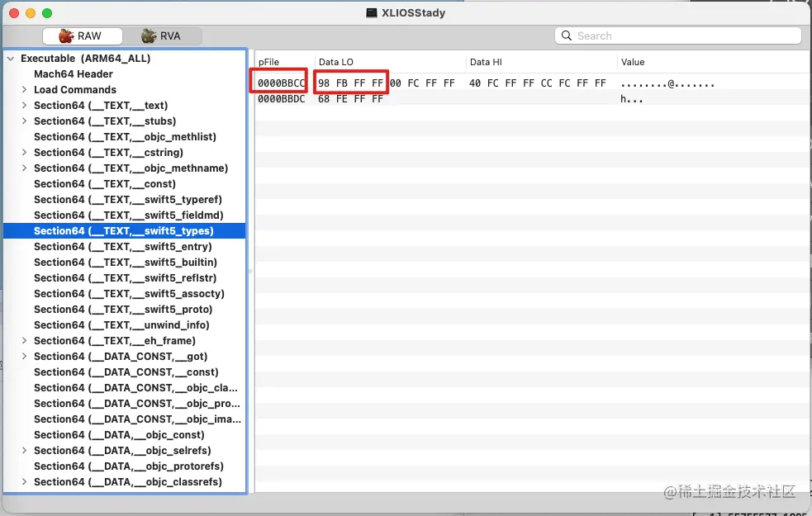Click the Search field

point(678,36)
